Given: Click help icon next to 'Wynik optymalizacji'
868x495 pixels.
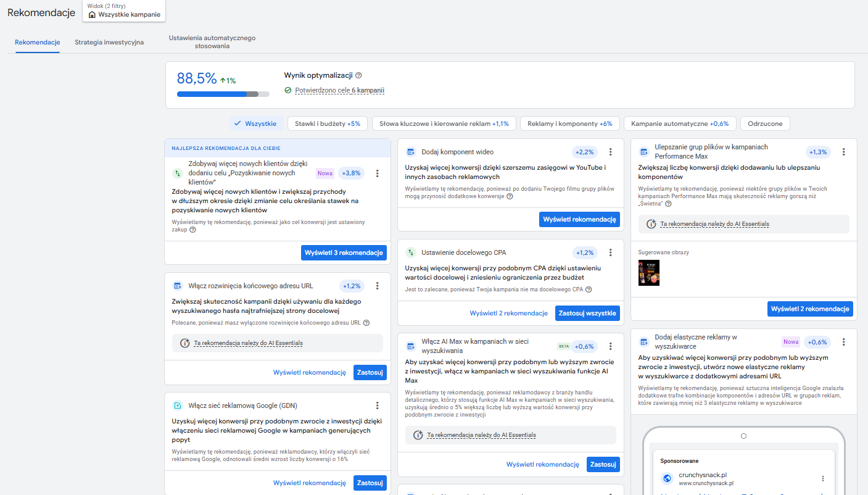Looking at the screenshot, I should point(358,75).
